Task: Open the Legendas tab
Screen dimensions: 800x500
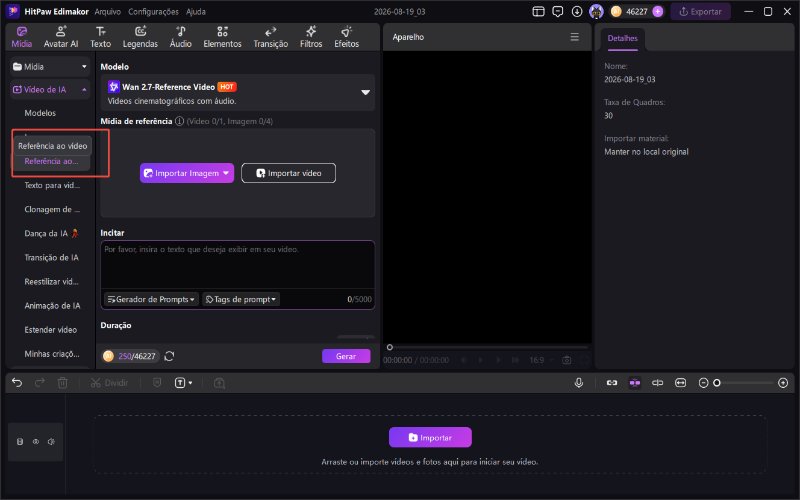Action: tap(140, 37)
